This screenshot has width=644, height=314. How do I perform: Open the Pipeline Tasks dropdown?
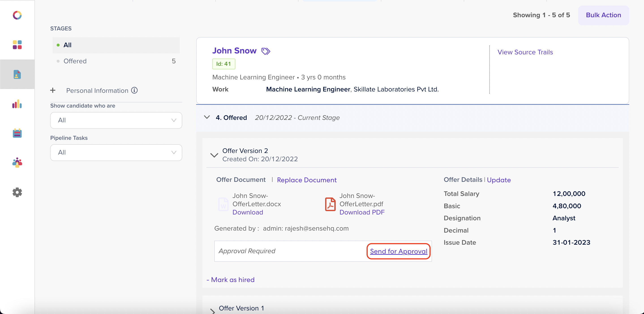[x=116, y=152]
